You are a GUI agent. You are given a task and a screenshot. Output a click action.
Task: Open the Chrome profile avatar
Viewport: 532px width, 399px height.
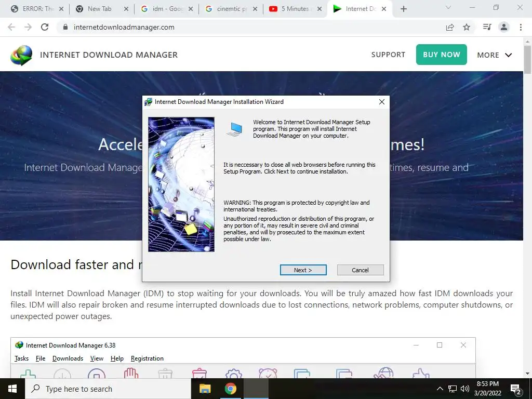pyautogui.click(x=504, y=27)
